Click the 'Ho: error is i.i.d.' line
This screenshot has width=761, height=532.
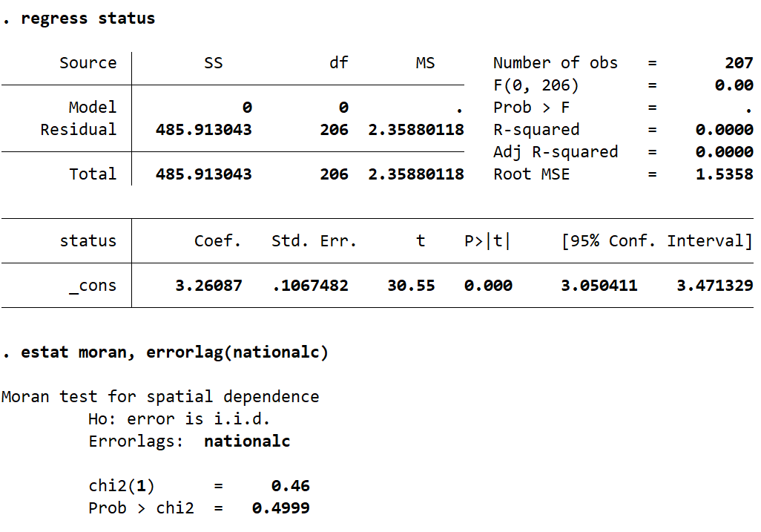tap(179, 419)
